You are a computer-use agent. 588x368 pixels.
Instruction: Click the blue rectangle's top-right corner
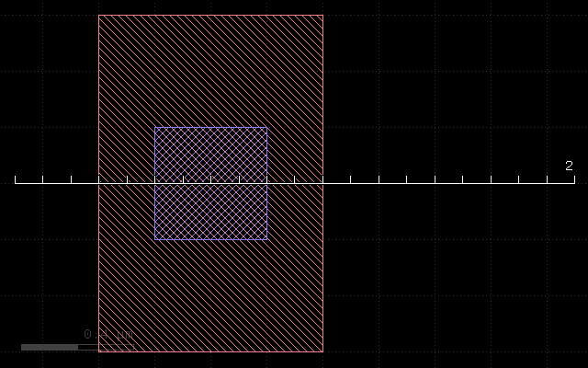(267, 128)
